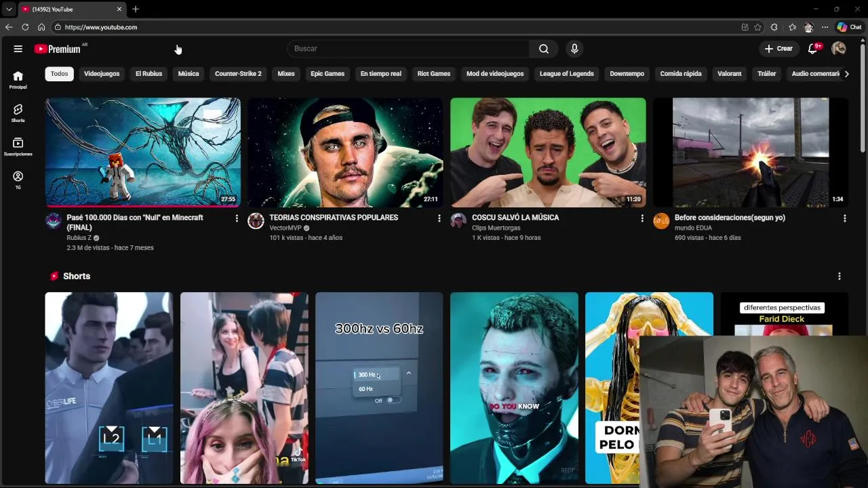Add page to favorites star icon

pos(757,27)
